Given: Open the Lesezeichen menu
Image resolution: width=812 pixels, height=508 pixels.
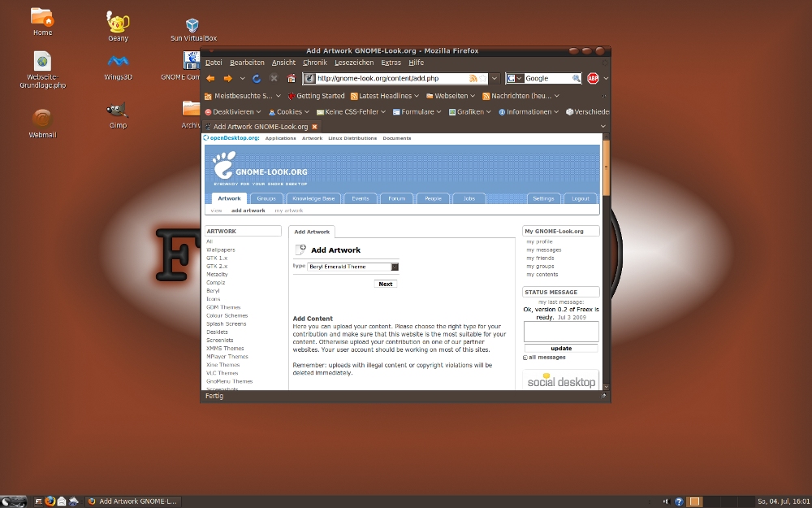Looking at the screenshot, I should (x=354, y=63).
